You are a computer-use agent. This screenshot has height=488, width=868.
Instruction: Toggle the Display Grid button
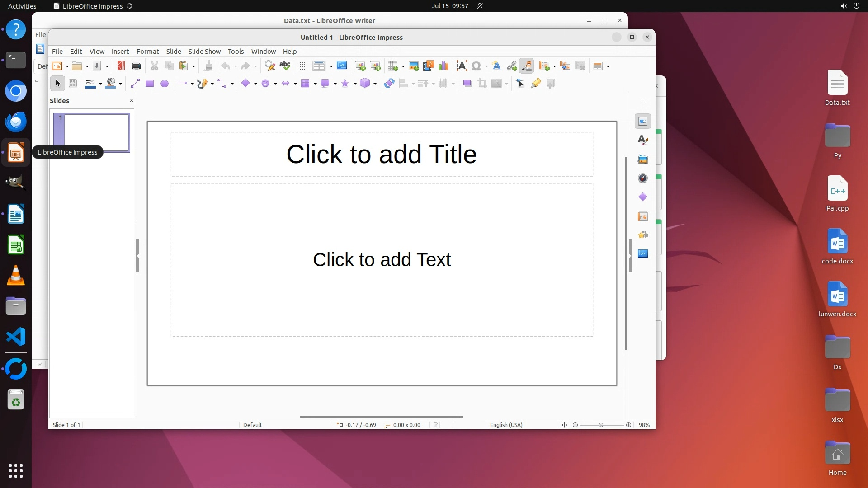pyautogui.click(x=303, y=66)
